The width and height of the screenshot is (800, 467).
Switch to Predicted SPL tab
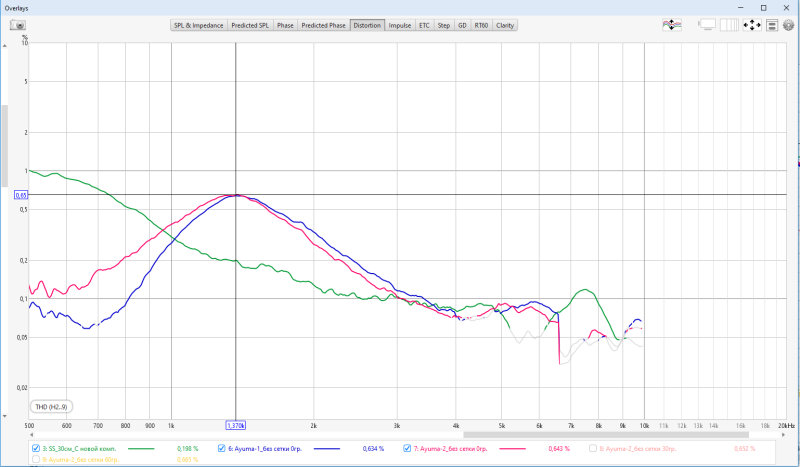(x=250, y=25)
